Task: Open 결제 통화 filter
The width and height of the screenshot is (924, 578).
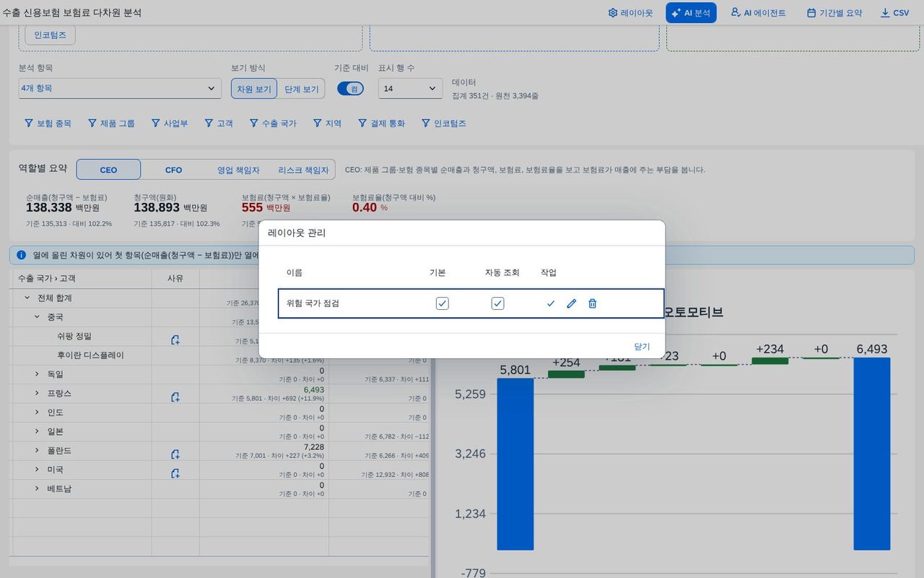Action: (382, 124)
